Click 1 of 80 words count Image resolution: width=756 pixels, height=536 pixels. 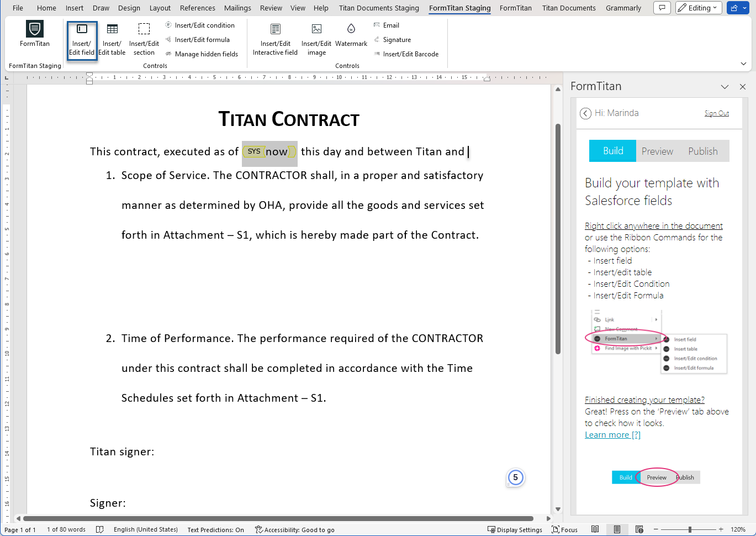(x=66, y=529)
